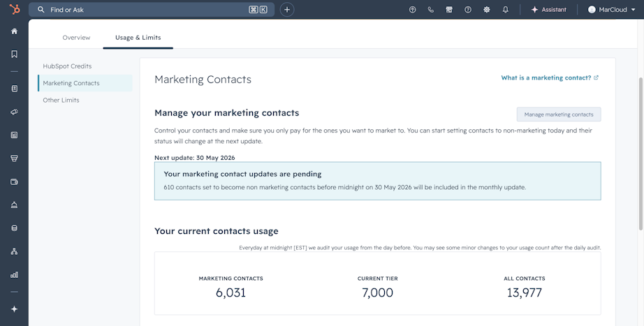Open the Bookmarks icon in sidebar

(15, 54)
